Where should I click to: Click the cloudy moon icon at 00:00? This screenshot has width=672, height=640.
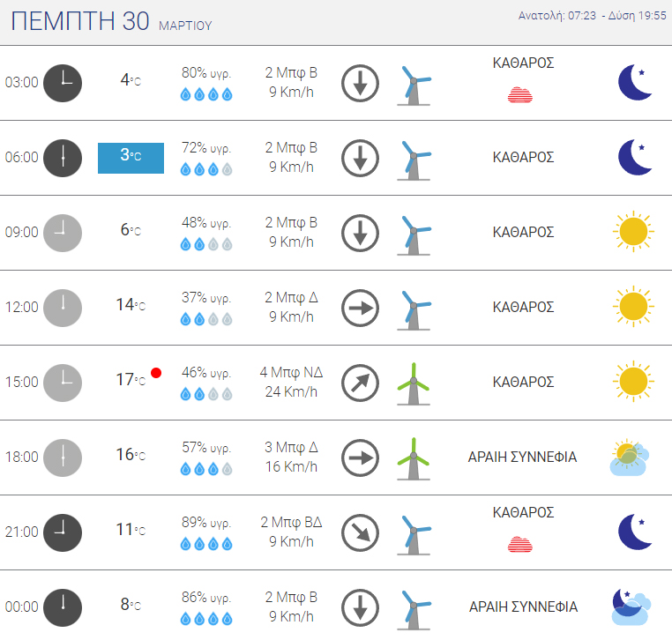point(631,607)
